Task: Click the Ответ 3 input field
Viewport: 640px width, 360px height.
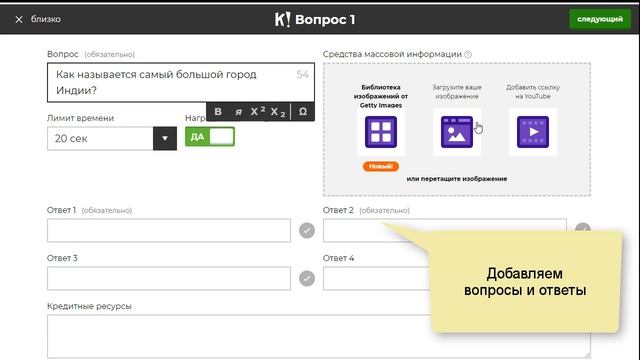Action: pos(169,278)
